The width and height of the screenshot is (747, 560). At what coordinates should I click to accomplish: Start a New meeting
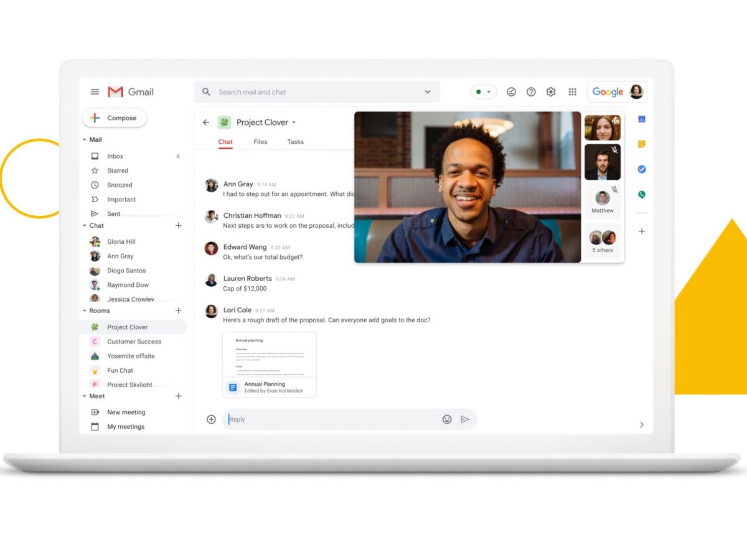click(x=126, y=413)
